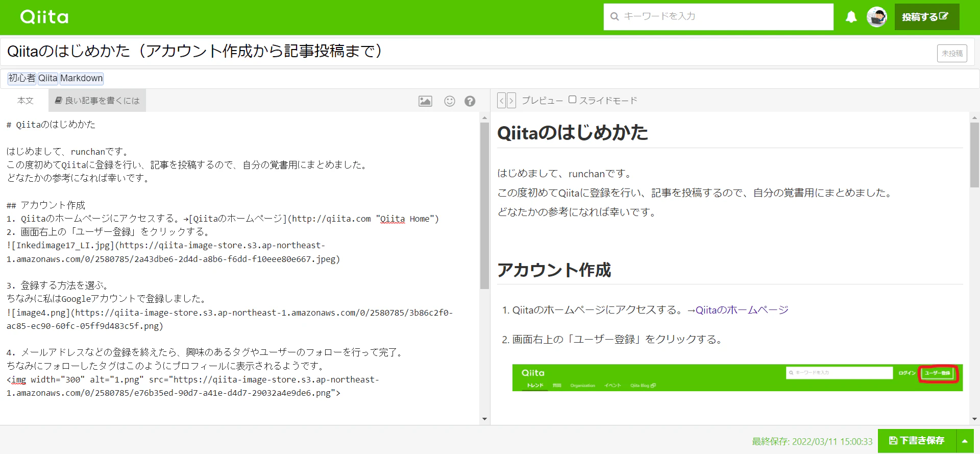
Task: Click the 'どなたかの参考になれば幸いです。' preview line
Action: (577, 212)
